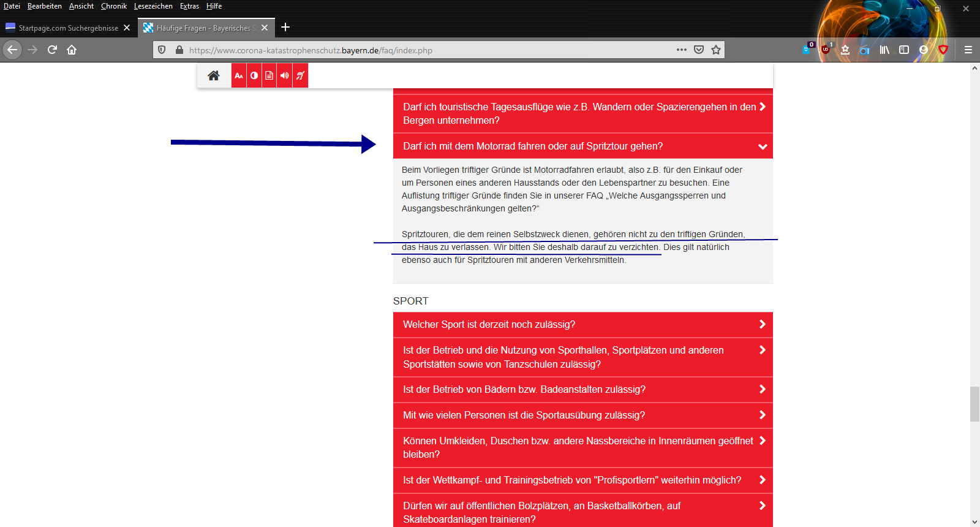Click the easy-read document icon
Image resolution: width=980 pixels, height=527 pixels.
pos(269,75)
